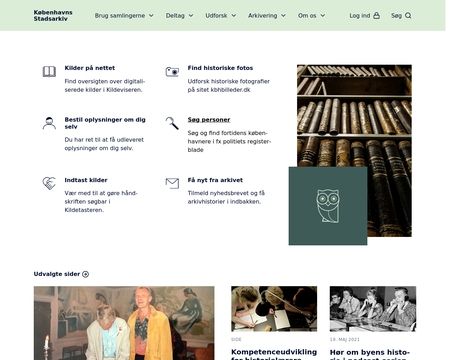Open the Om os menu item
This screenshot has height=360, width=450.
[x=311, y=15]
